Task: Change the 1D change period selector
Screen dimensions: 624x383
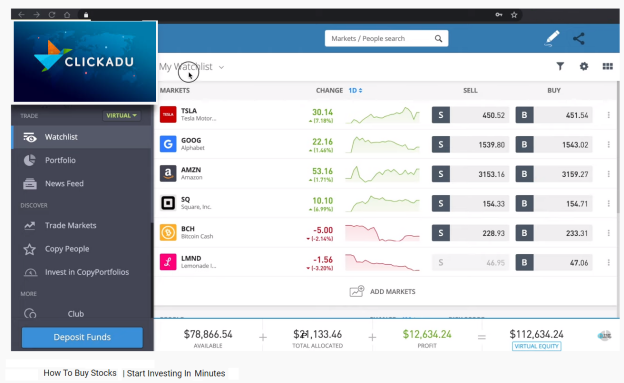Action: (x=355, y=90)
